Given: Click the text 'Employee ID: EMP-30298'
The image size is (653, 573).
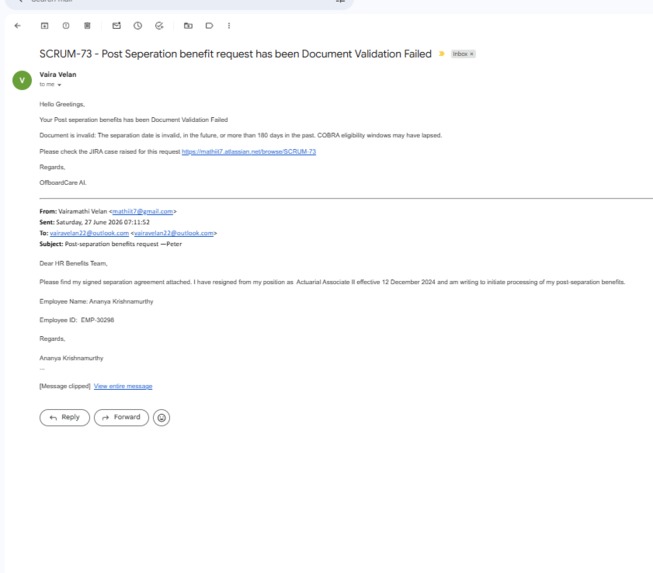Looking at the screenshot, I should (77, 320).
